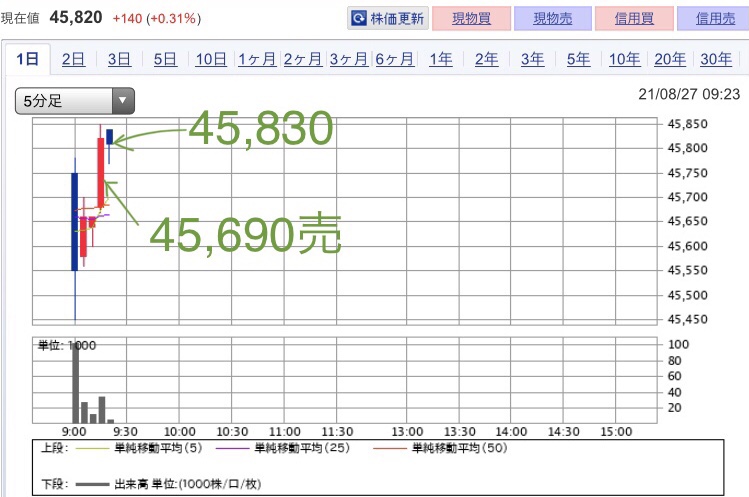Select the 1日 tab
Viewport: 749px width, 497px height.
27,59
